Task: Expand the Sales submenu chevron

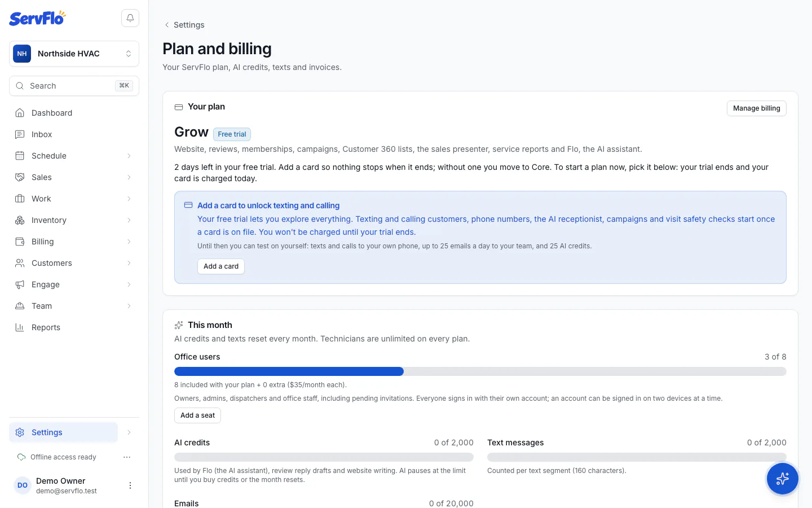Action: tap(129, 177)
